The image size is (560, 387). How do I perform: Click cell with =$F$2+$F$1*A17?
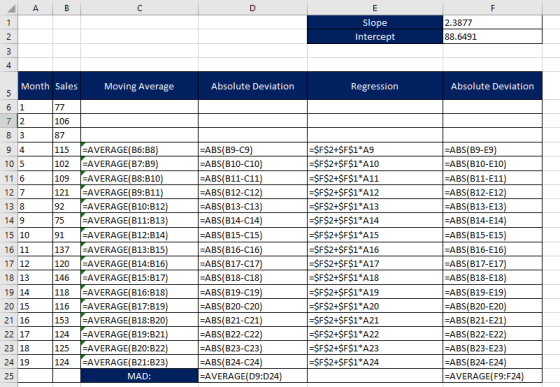(x=375, y=263)
